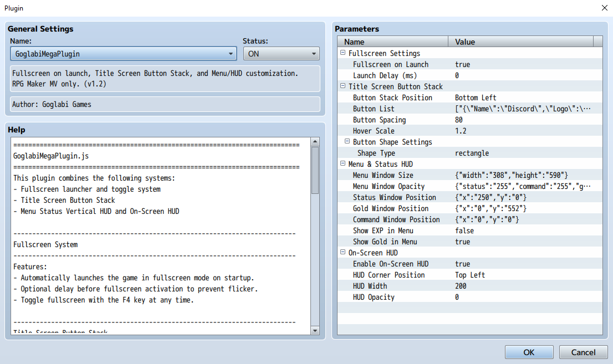Confirm changes with the OK button
Screen dimensions: 613x364
[528, 352]
